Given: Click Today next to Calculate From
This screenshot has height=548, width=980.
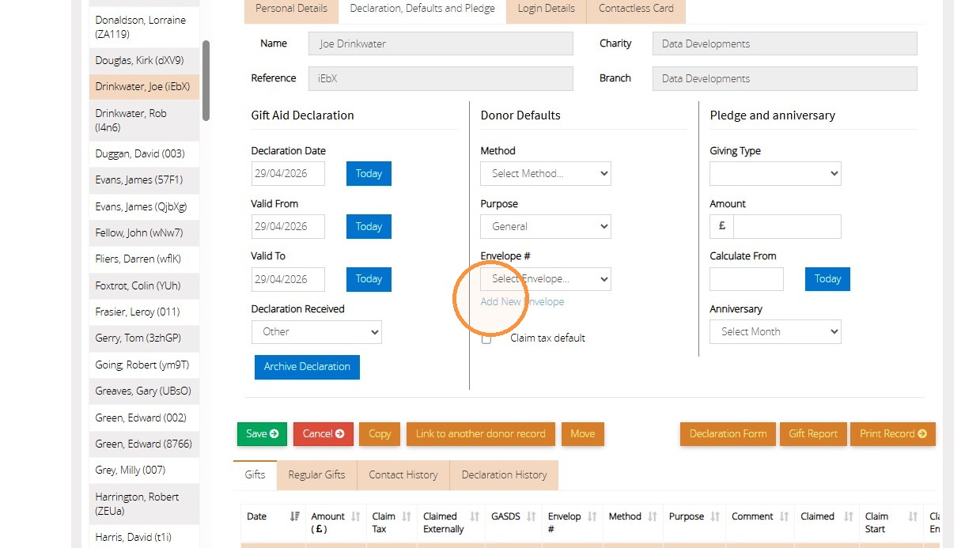Looking at the screenshot, I should click(x=827, y=279).
